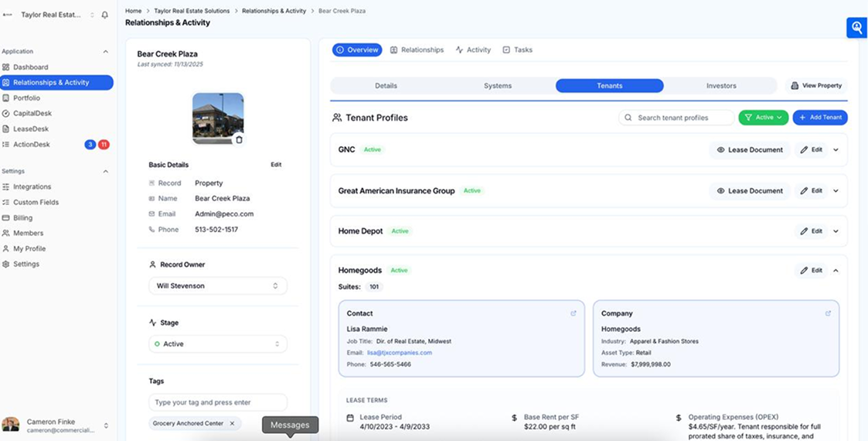Delete the property photo via trash icon
The image size is (868, 441).
click(x=239, y=140)
